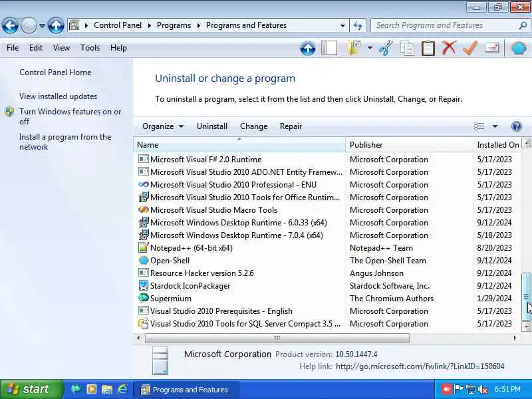Sort by the Publisher column header

click(409, 145)
